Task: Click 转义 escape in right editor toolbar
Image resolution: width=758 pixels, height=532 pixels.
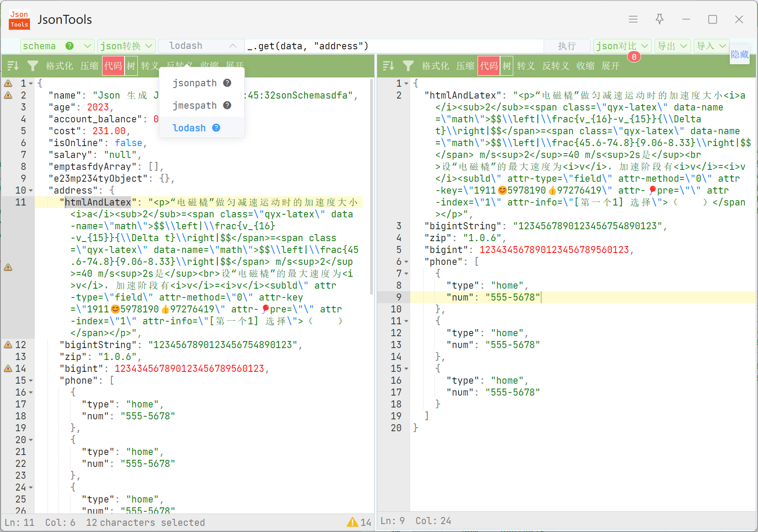Action: 526,66
